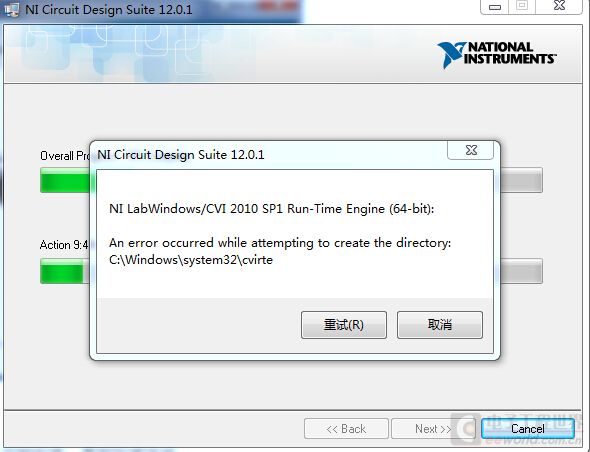Click the disabled Next >> button

pyautogui.click(x=433, y=428)
